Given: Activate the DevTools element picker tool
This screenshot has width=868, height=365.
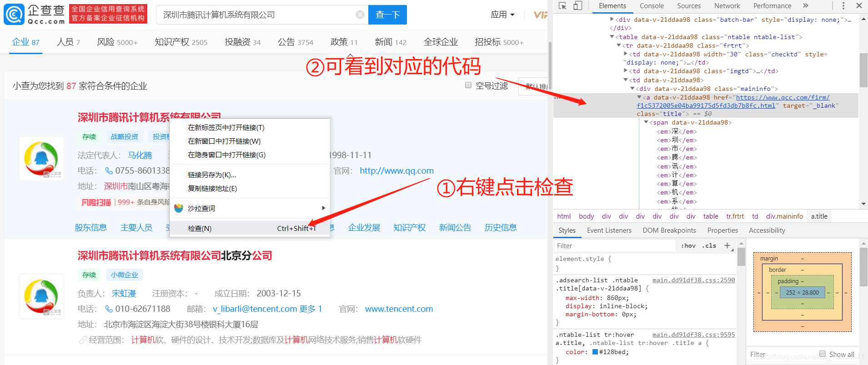Looking at the screenshot, I should [x=562, y=6].
